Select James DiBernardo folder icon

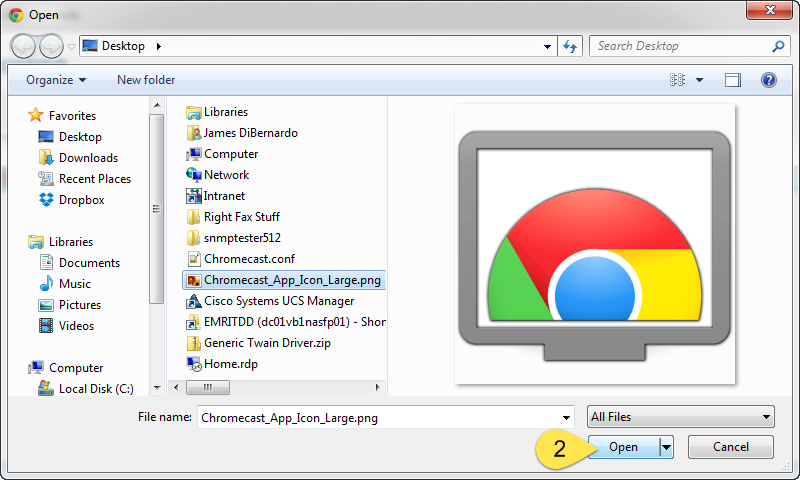tap(194, 133)
